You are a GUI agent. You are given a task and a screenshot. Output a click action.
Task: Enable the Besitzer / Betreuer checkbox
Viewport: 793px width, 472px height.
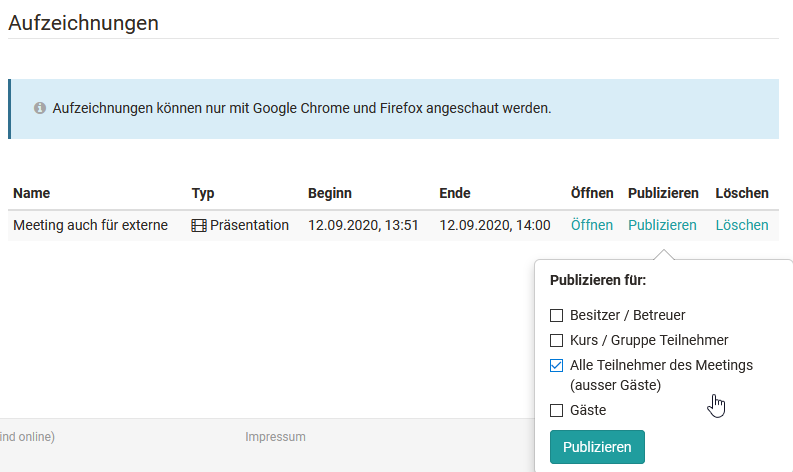[x=557, y=315]
